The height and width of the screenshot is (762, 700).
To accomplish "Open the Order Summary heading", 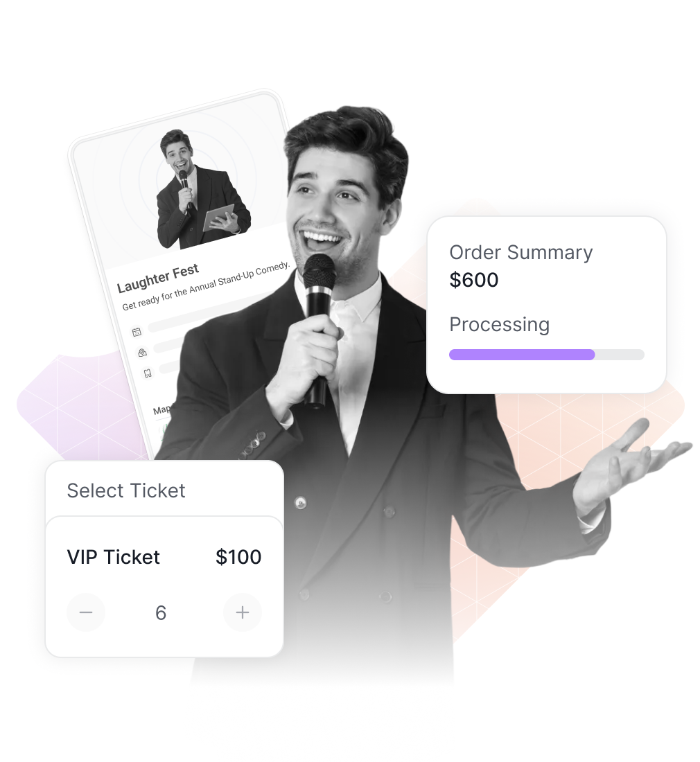I will coord(520,252).
